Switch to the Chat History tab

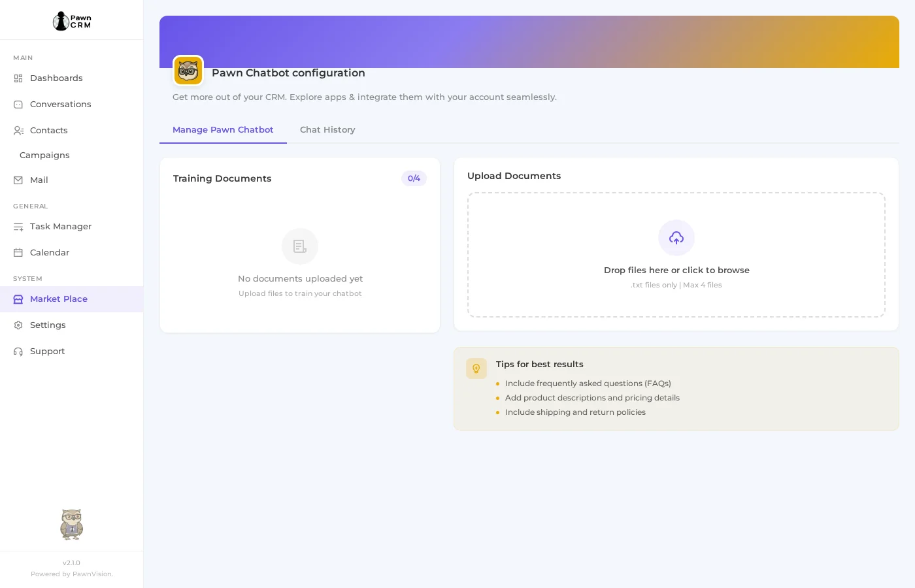point(327,130)
